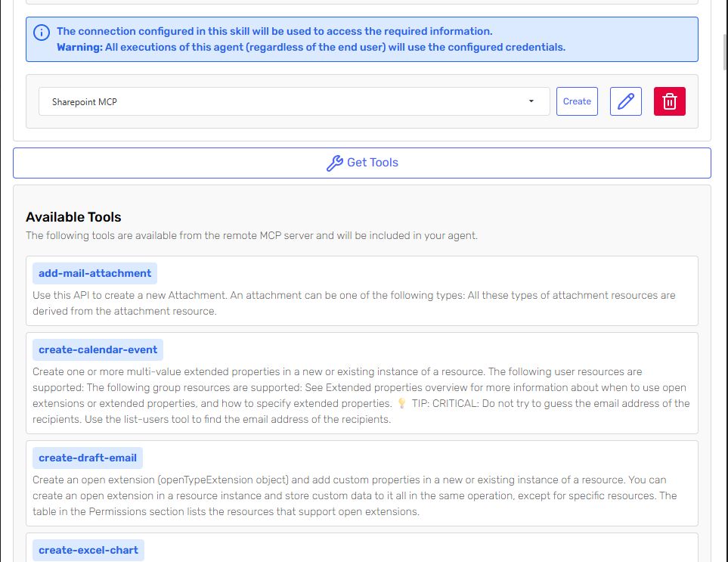The width and height of the screenshot is (728, 562).
Task: Click the info icon in the blue banner
Action: (42, 33)
